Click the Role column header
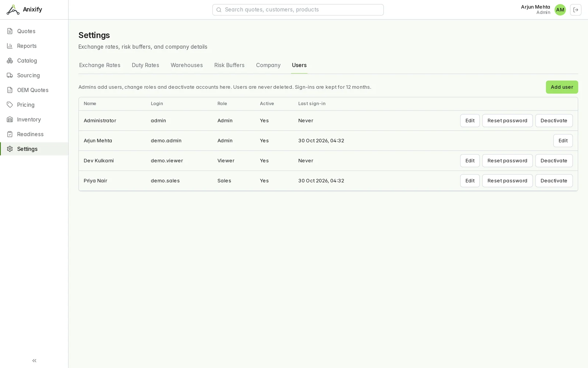 click(x=222, y=104)
